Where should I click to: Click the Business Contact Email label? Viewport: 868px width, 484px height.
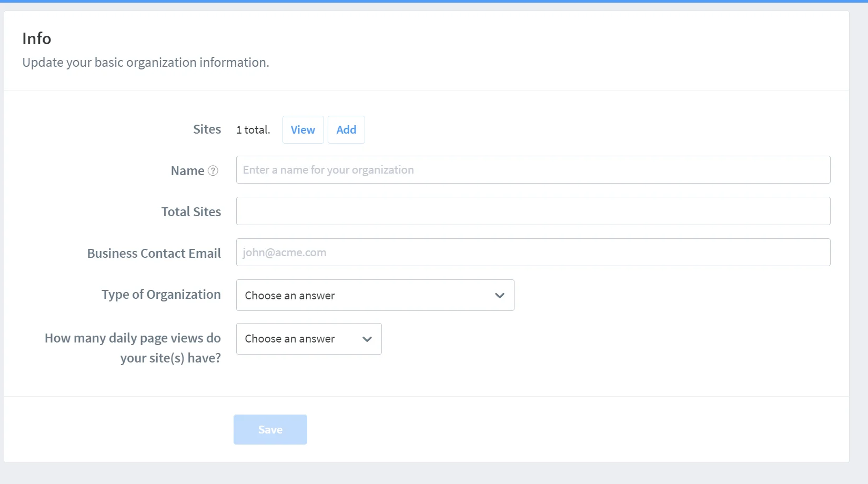(x=154, y=254)
